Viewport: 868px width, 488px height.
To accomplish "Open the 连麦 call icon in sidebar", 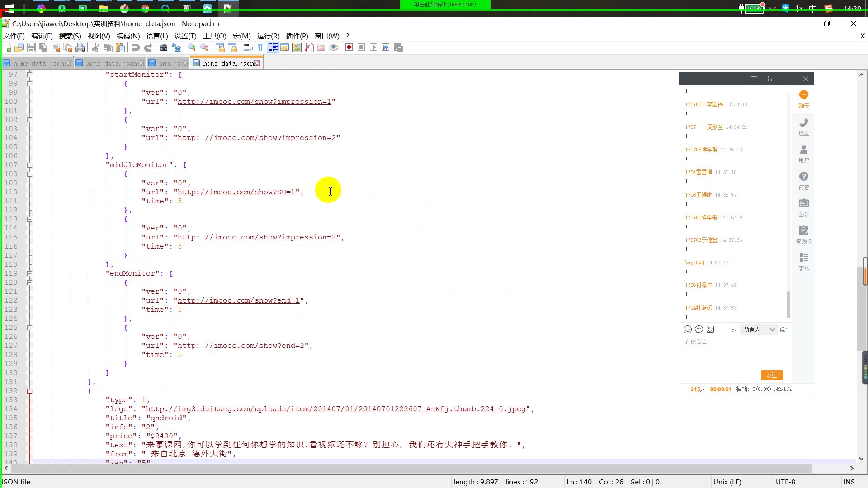I will pyautogui.click(x=803, y=127).
